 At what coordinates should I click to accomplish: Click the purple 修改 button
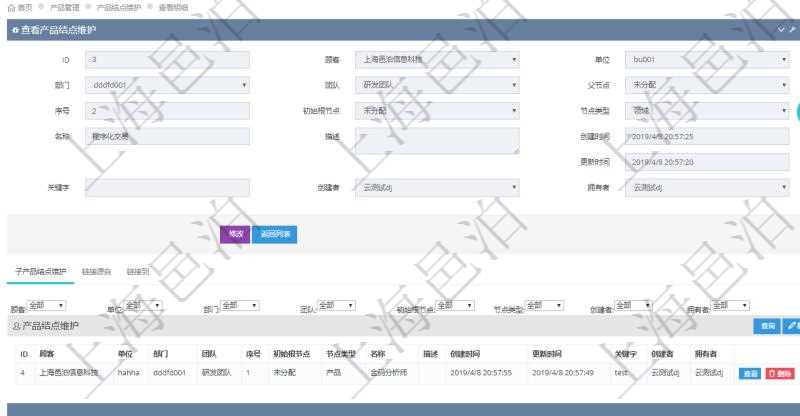click(x=235, y=234)
